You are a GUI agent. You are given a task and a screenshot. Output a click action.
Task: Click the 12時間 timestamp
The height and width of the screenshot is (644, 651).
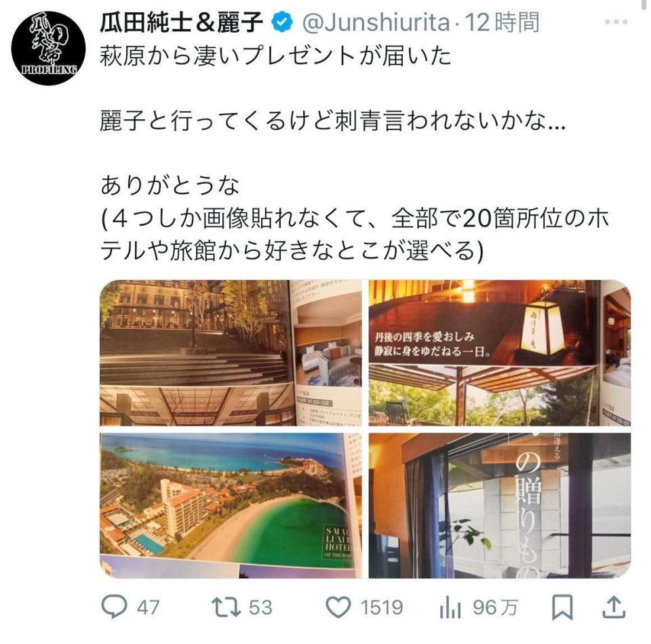click(x=502, y=22)
